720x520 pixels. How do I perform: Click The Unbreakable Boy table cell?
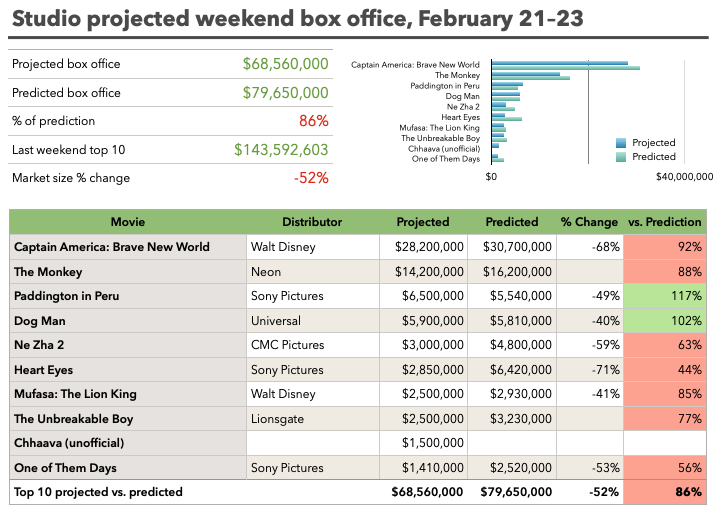click(128, 418)
